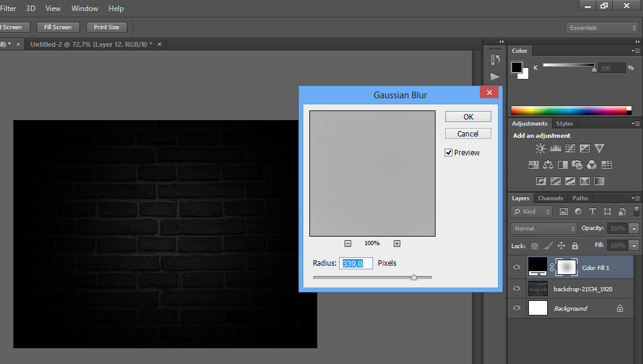Filter layers by type (T icon)
Image resolution: width=643 pixels, height=364 pixels.
593,212
